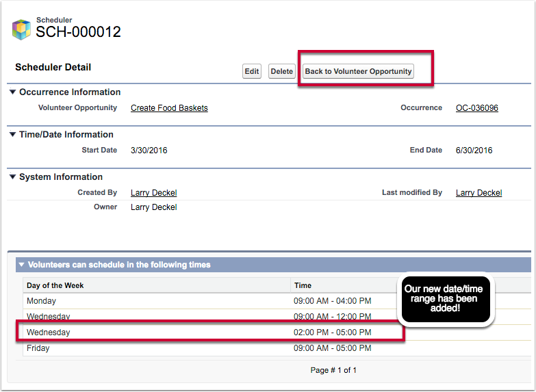Click the Start Date value 3/30/2016
This screenshot has width=536, height=392.
click(149, 150)
